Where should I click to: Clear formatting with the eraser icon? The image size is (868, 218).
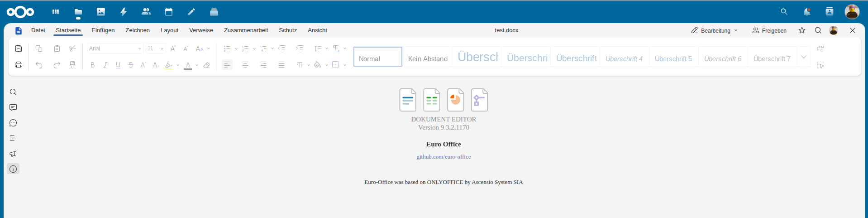point(207,65)
